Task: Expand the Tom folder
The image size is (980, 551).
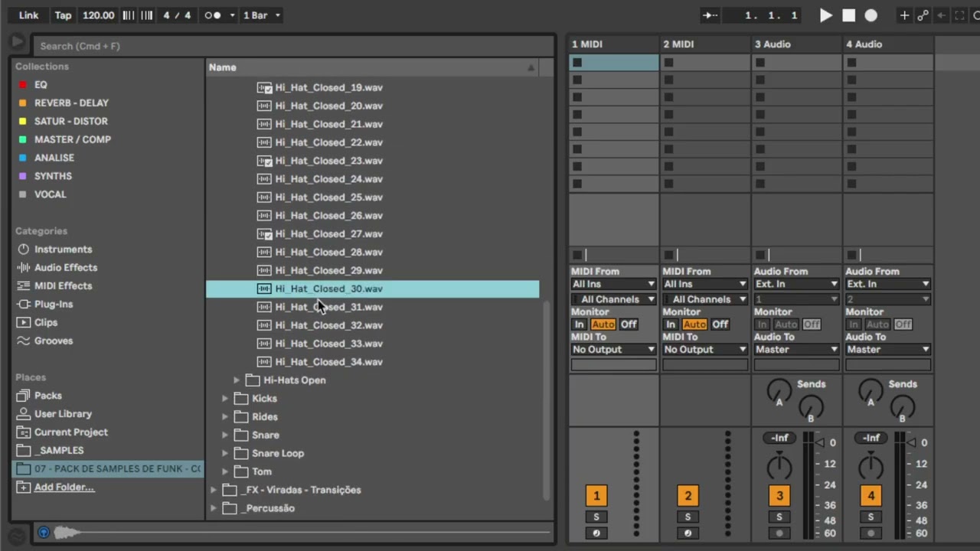Action: [225, 472]
